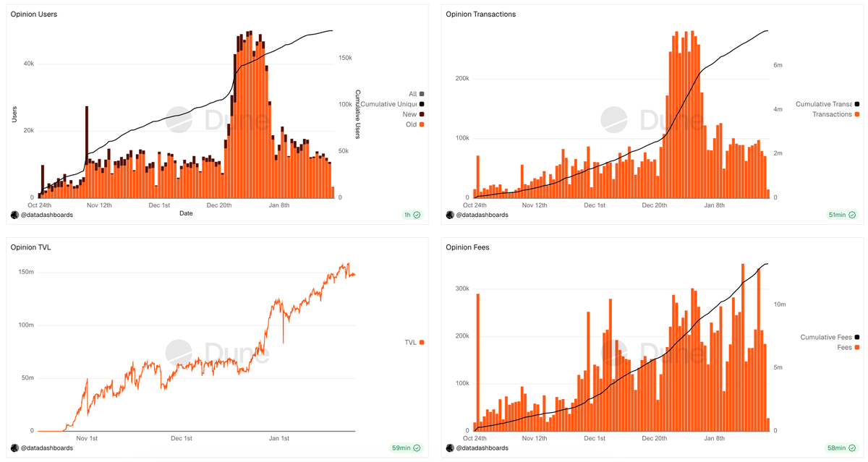Click the datadashboards avatar under Opinion TVL
The height and width of the screenshot is (462, 868).
point(14,448)
